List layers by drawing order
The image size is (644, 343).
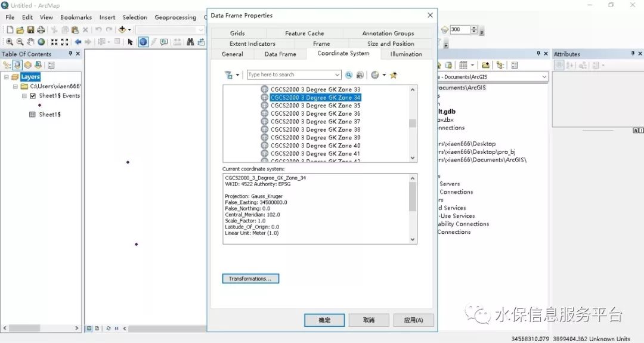tap(7, 65)
